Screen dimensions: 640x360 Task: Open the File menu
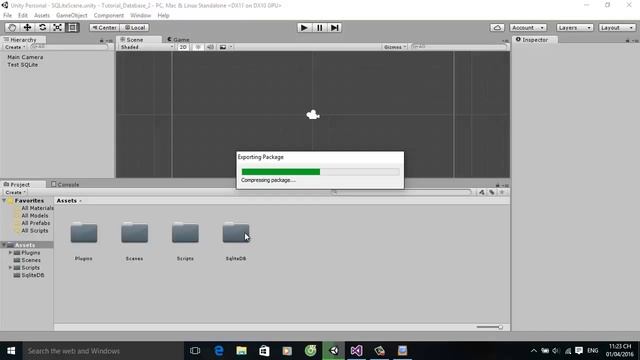pyautogui.click(x=7, y=16)
